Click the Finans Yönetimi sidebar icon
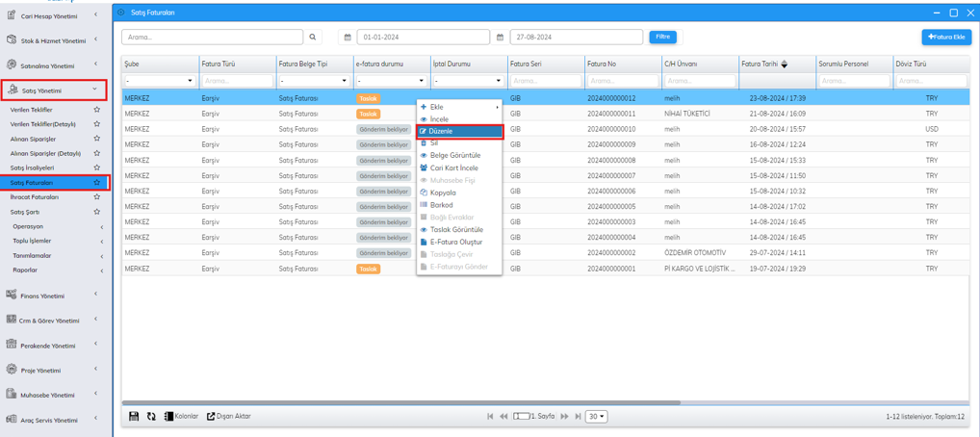980x437 pixels. pos(12,296)
